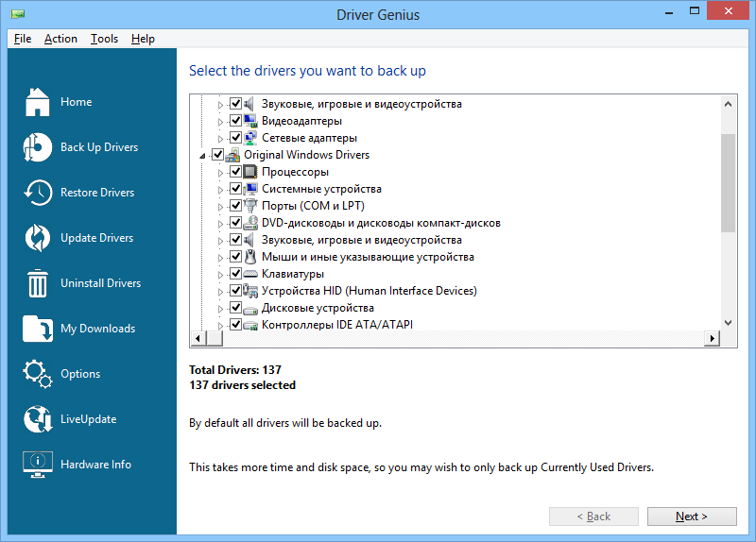This screenshot has width=756, height=542.
Task: Click the horizontal scrollbar right arrow
Action: click(712, 338)
